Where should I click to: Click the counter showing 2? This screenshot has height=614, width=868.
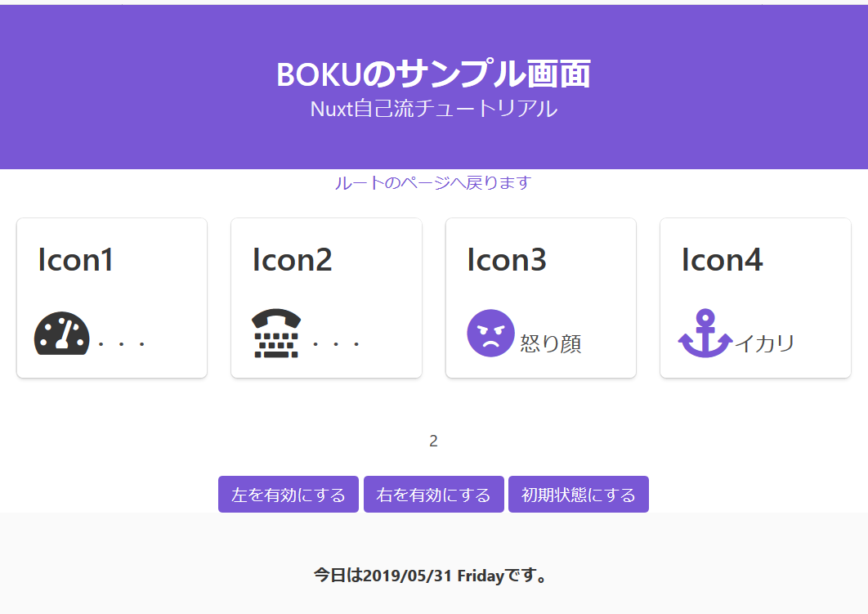click(433, 440)
